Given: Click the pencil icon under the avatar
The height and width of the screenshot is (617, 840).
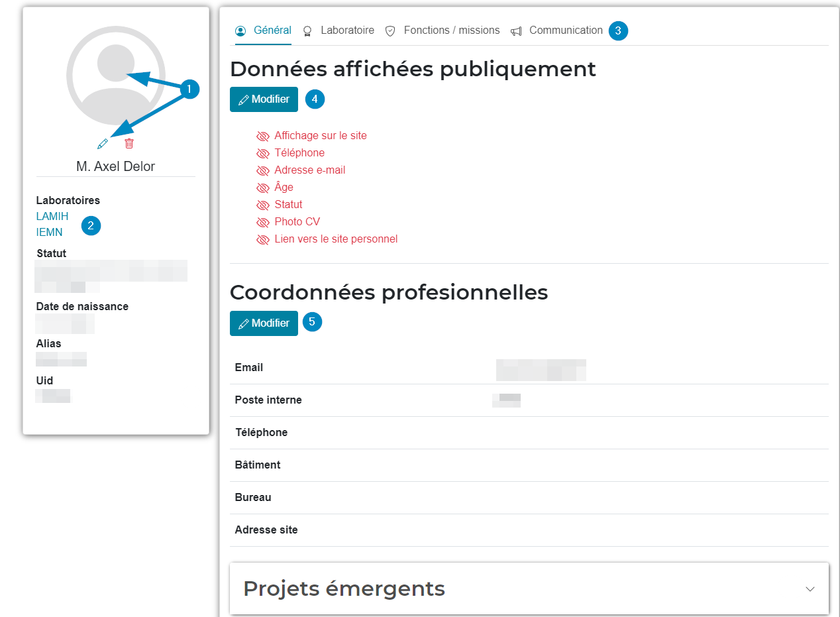Looking at the screenshot, I should point(102,143).
